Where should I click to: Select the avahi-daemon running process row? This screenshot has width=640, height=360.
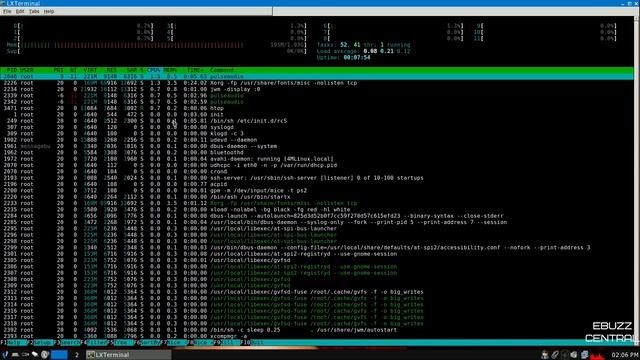point(317,159)
